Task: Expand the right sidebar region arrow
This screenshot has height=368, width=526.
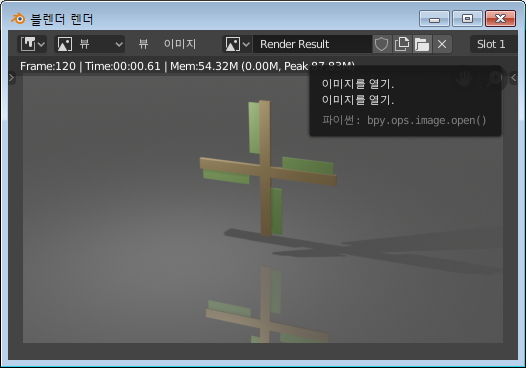Action: click(x=514, y=78)
